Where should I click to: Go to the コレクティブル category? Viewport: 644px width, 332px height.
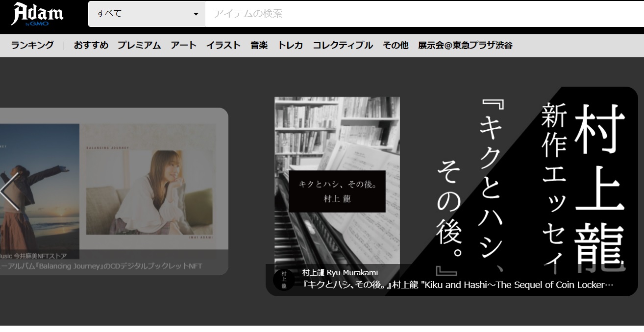point(343,46)
